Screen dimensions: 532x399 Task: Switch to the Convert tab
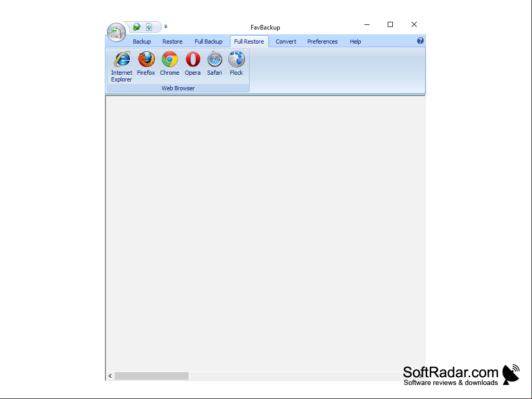pos(285,42)
